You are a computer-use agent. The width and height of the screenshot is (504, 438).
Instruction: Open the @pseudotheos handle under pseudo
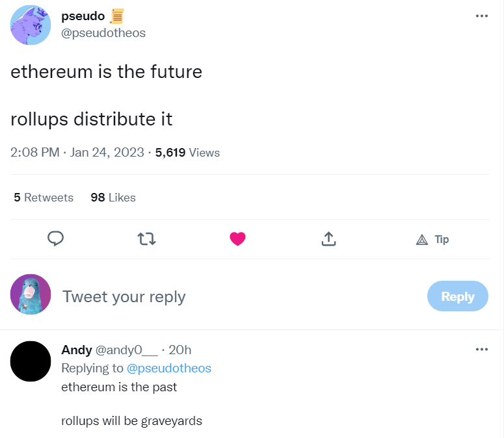(103, 32)
